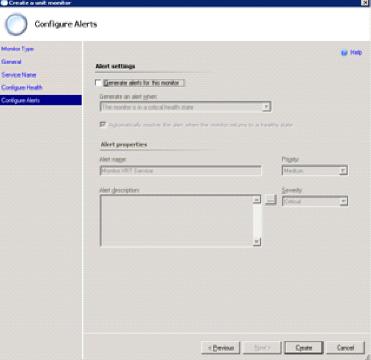Expand the Priority dropdown
This screenshot has width=371, height=360.
[x=315, y=171]
